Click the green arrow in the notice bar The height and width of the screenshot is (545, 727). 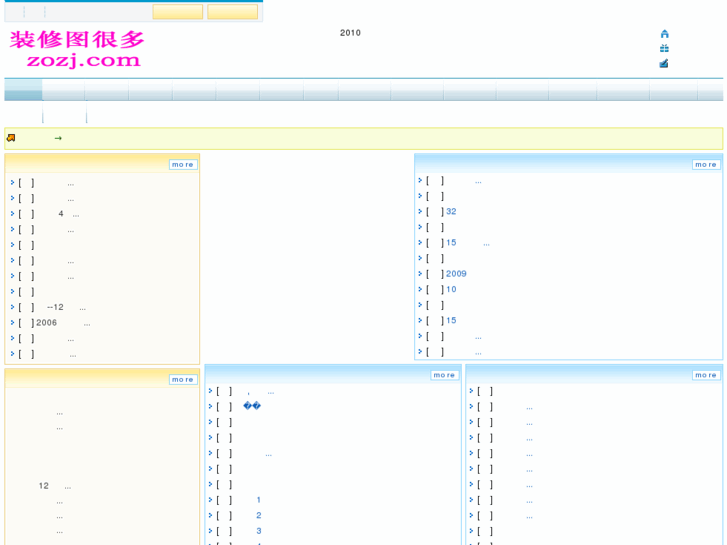point(58,138)
